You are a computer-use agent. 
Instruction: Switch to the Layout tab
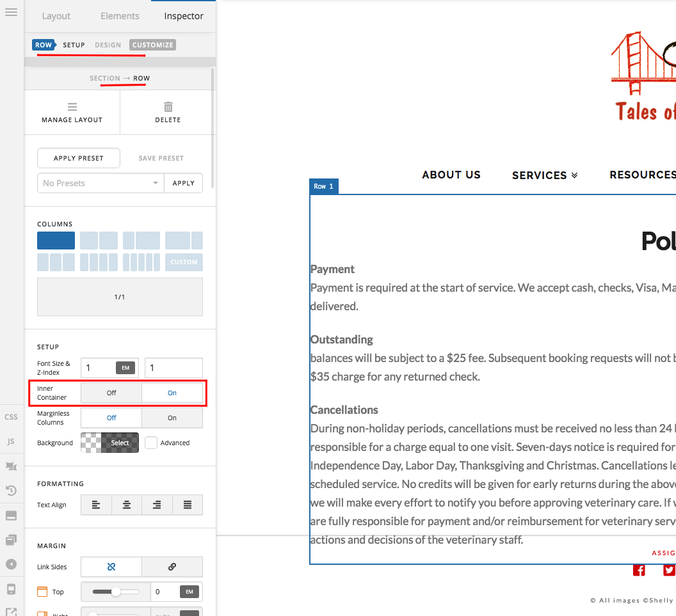pyautogui.click(x=56, y=16)
